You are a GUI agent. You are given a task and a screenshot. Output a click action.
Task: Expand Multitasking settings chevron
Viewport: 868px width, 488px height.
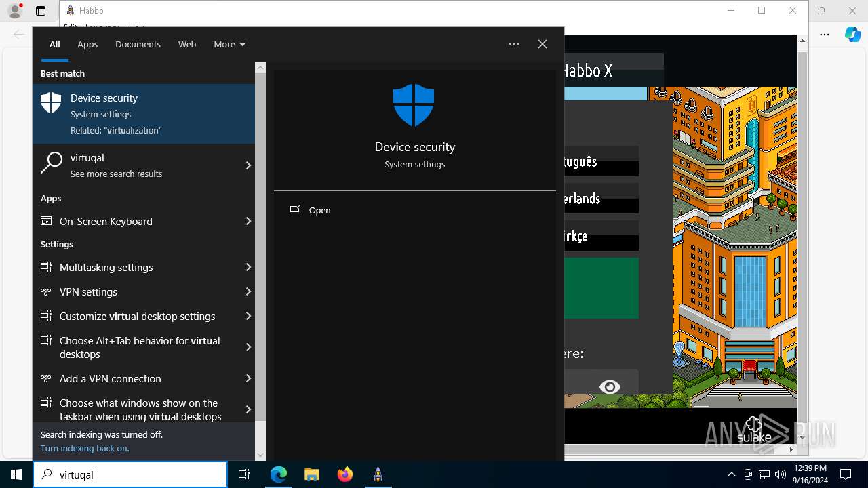coord(248,267)
